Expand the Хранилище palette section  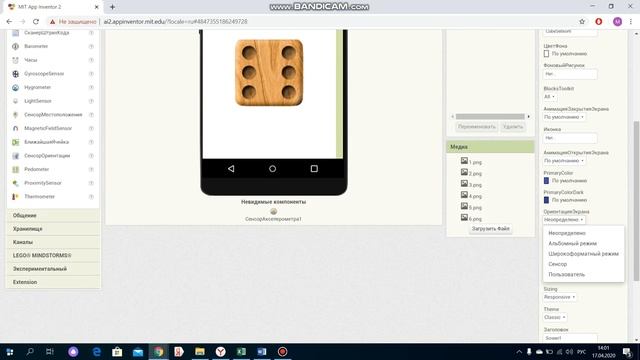(53, 229)
